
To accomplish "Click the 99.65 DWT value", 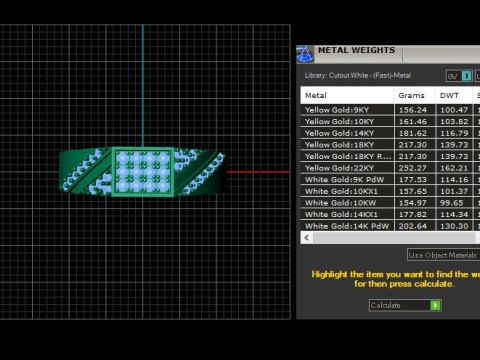I will pos(452,203).
